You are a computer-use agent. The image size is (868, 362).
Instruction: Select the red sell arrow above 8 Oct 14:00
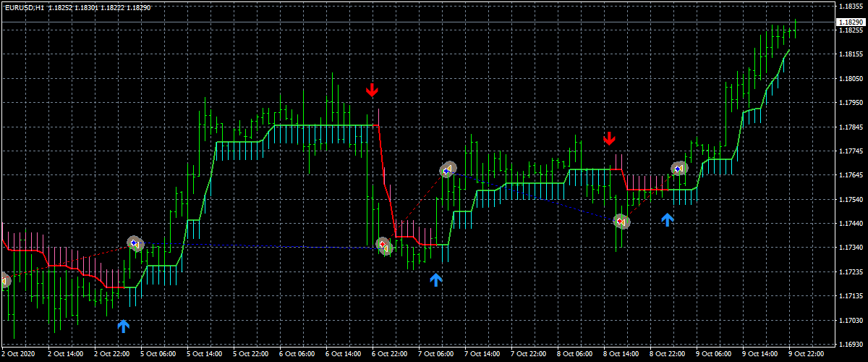[x=609, y=138]
